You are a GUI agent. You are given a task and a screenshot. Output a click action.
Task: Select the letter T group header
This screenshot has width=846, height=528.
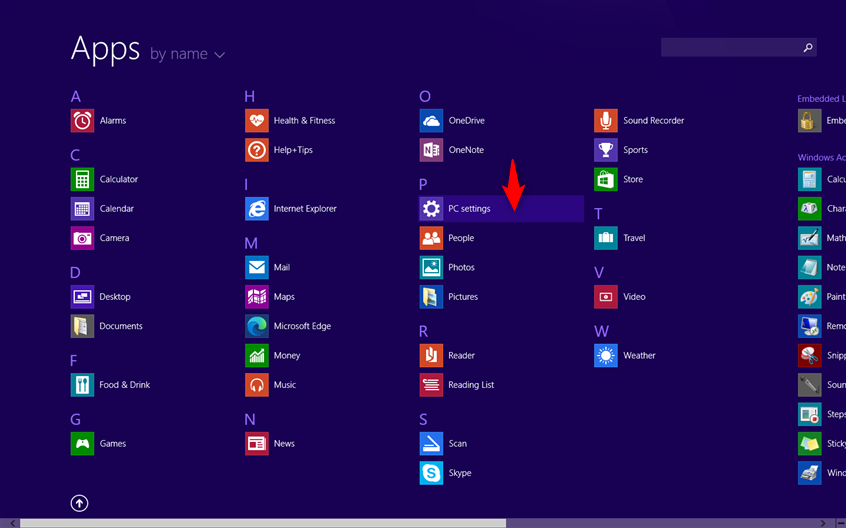pyautogui.click(x=598, y=214)
